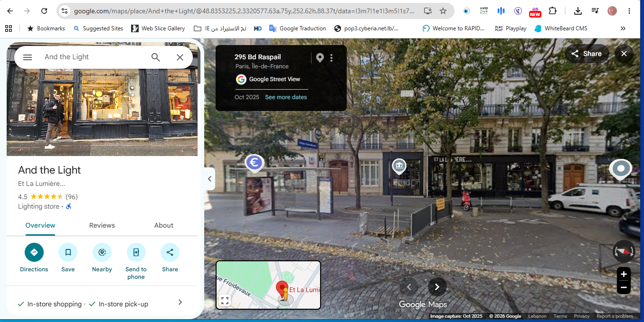
Task: Click the Directions button icon
Action: [x=34, y=252]
